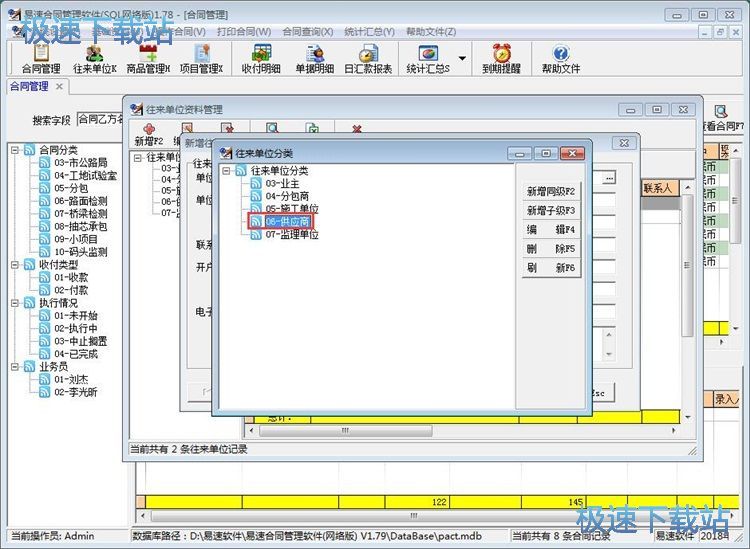Select 05-施工单位 in 往来单位分类 tree

pos(292,209)
